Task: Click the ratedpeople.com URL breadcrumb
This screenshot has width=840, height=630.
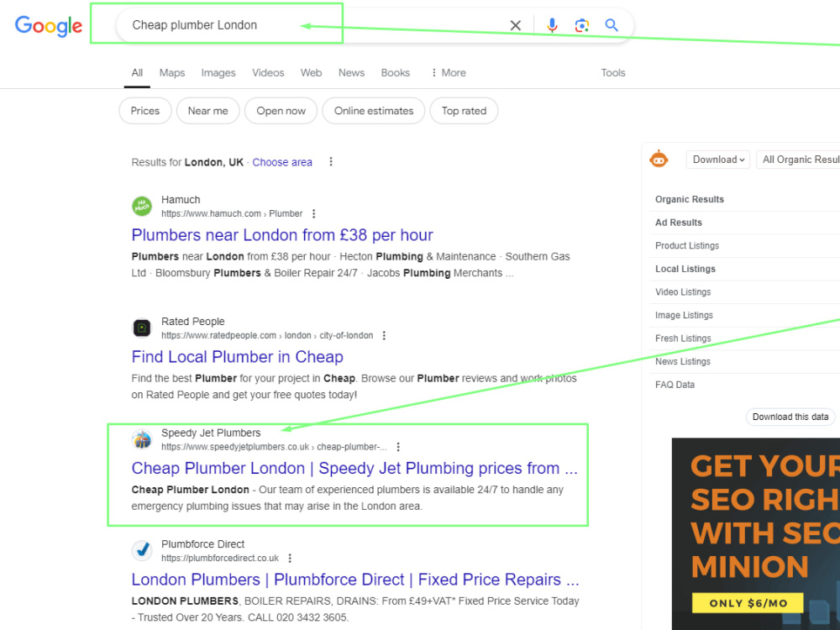Action: 267,336
